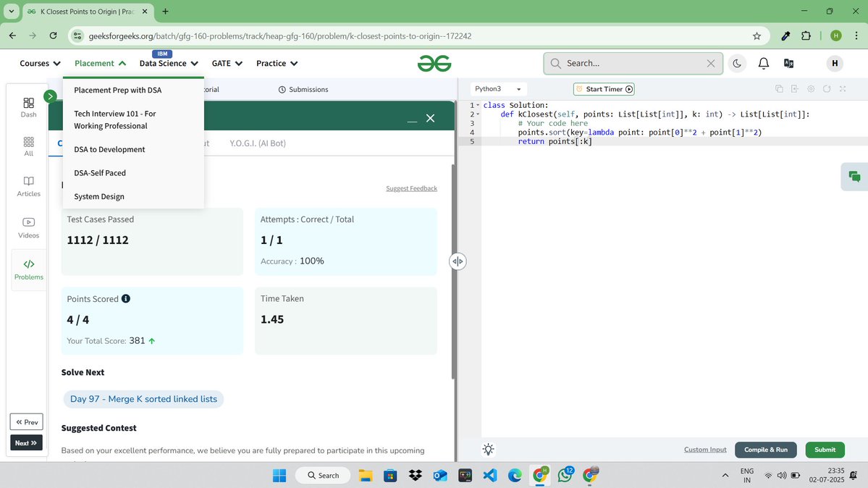The height and width of the screenshot is (488, 868).
Task: Expand the Practice menu
Action: [x=277, y=63]
